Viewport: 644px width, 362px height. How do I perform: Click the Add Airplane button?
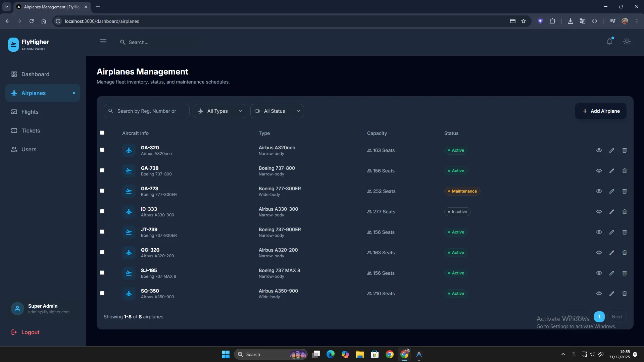[x=600, y=111]
